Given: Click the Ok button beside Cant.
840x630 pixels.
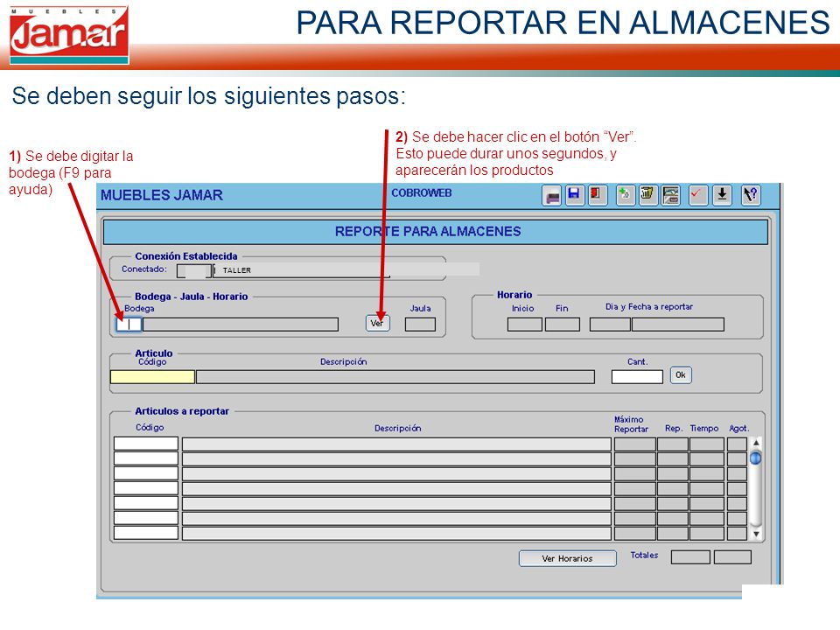Looking at the screenshot, I should [681, 375].
